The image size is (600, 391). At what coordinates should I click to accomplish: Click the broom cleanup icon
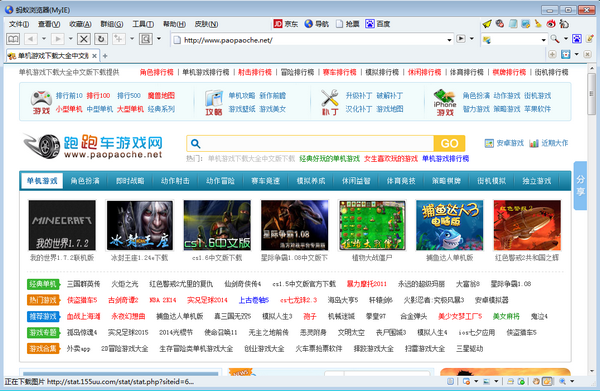[538, 24]
